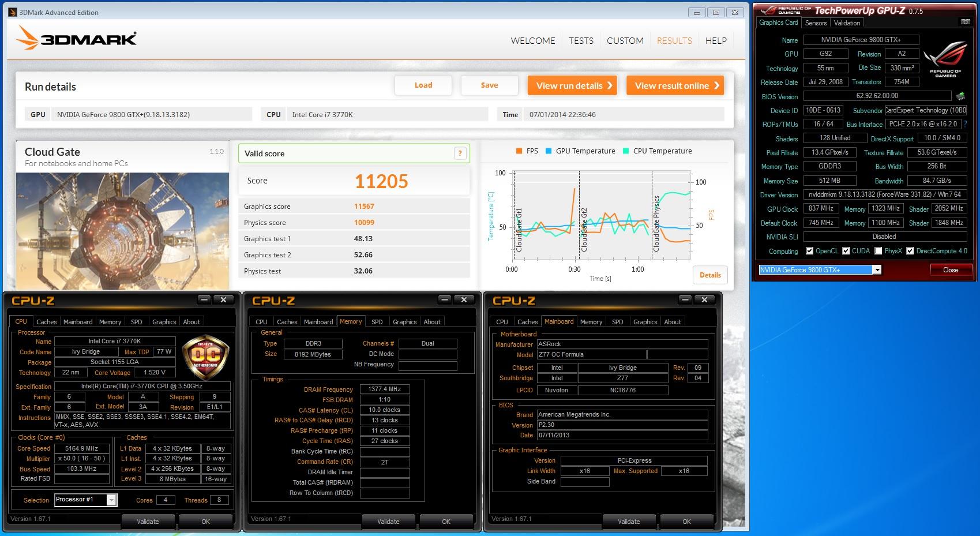This screenshot has height=536, width=980.
Task: Click the Core Speed 5164.9 MHz field
Action: (81, 448)
